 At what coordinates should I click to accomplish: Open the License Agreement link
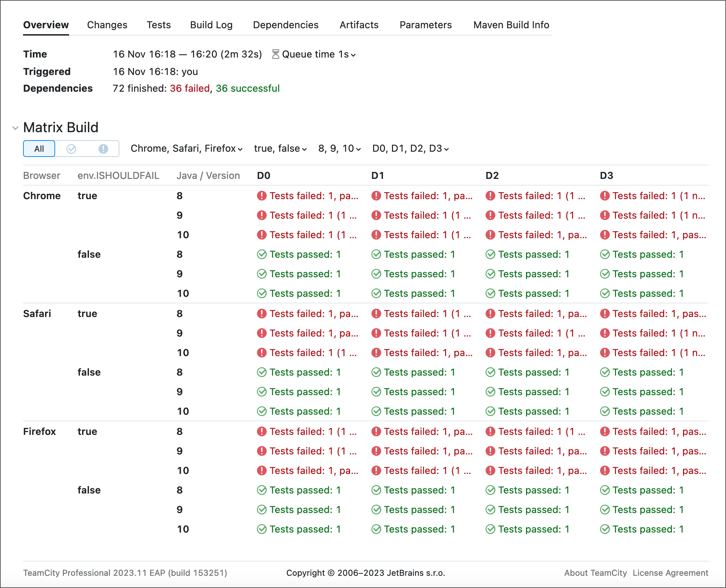(x=670, y=573)
